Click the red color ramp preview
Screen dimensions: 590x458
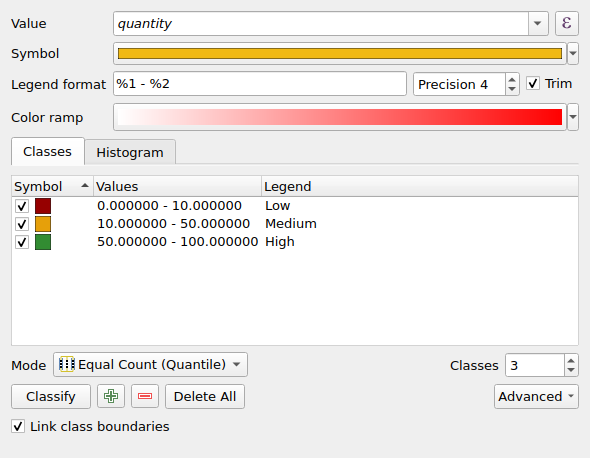340,117
